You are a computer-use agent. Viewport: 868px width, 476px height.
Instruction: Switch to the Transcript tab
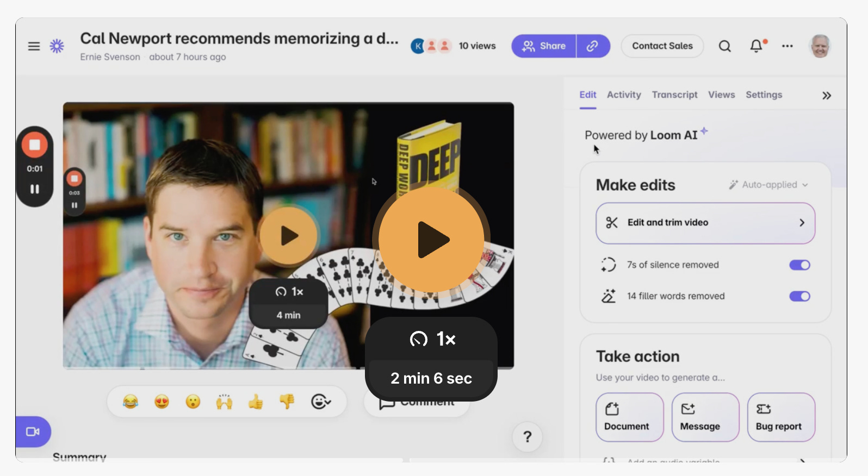[674, 95]
